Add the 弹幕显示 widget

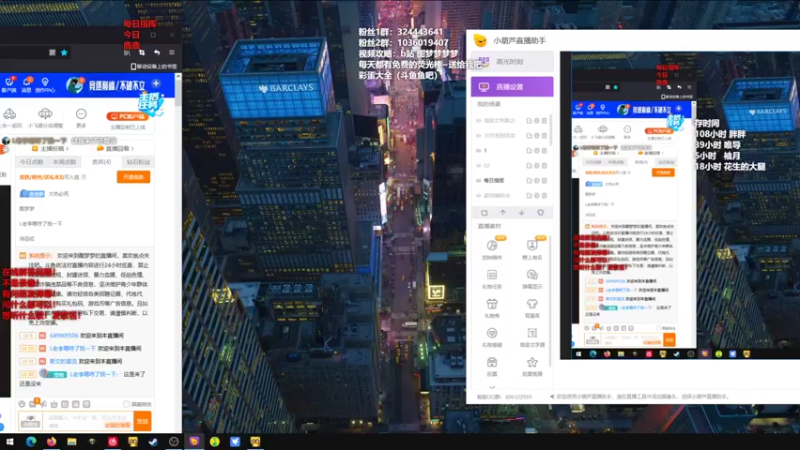532,279
